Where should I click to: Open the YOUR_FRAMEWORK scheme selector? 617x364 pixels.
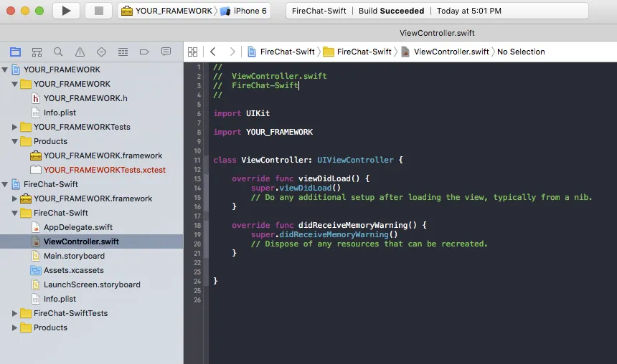[x=167, y=11]
